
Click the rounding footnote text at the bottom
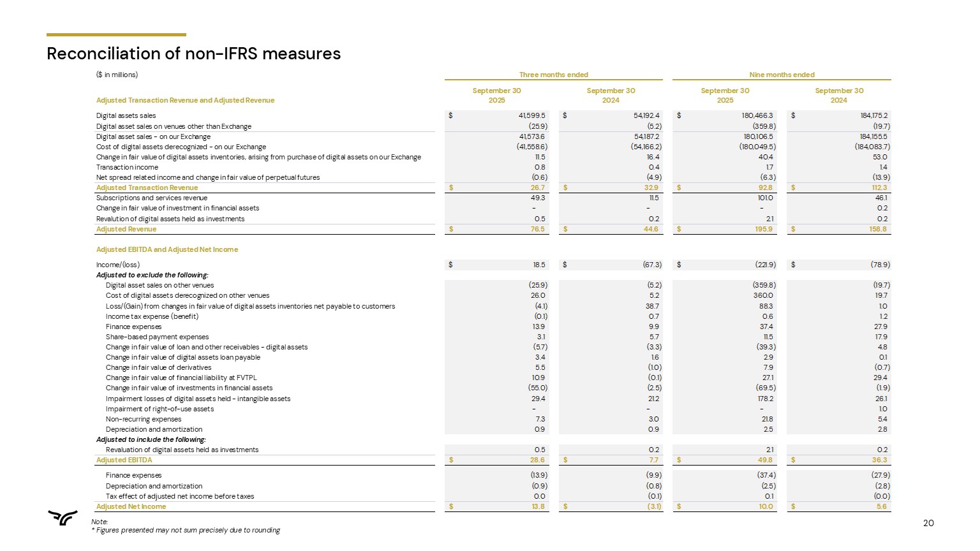tap(186, 530)
